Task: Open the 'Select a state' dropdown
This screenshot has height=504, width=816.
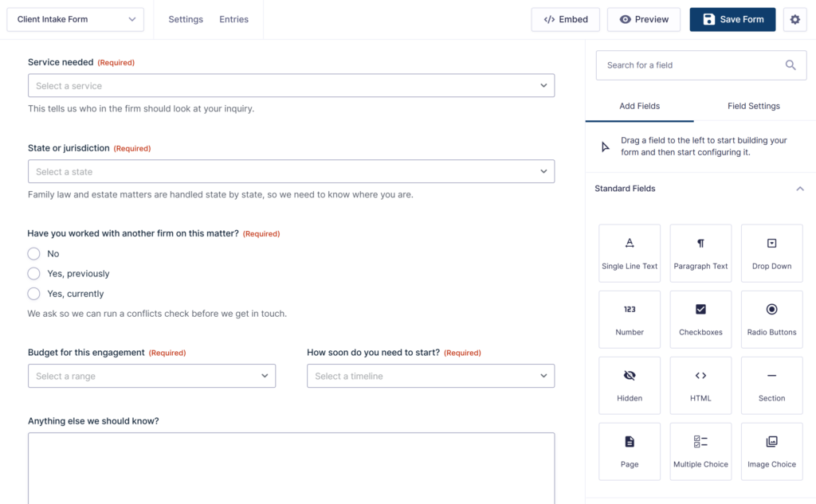Action: [x=291, y=171]
